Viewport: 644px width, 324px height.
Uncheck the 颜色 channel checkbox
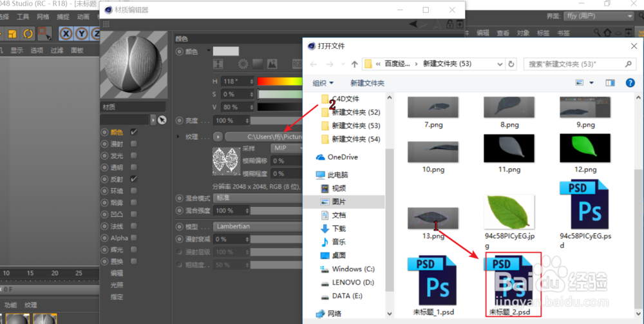(134, 132)
